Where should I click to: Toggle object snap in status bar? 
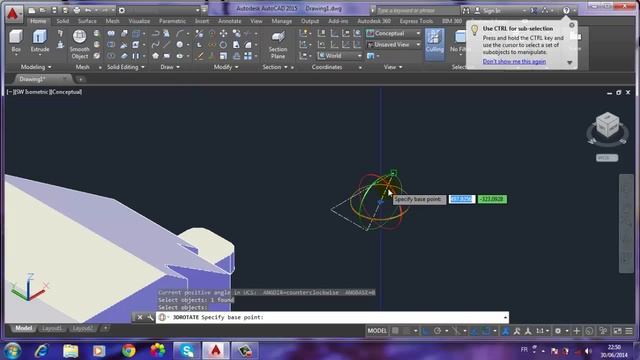486,331
